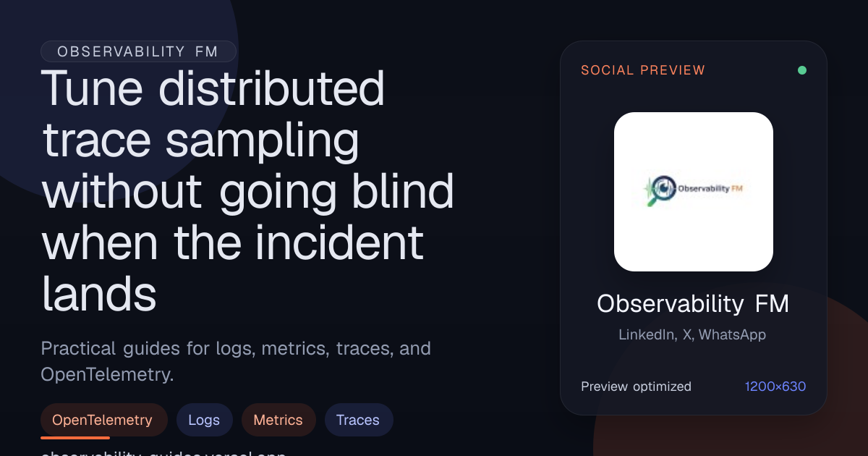Click the OBSERVABILITY FM badge pill
868x456 pixels.
(139, 51)
